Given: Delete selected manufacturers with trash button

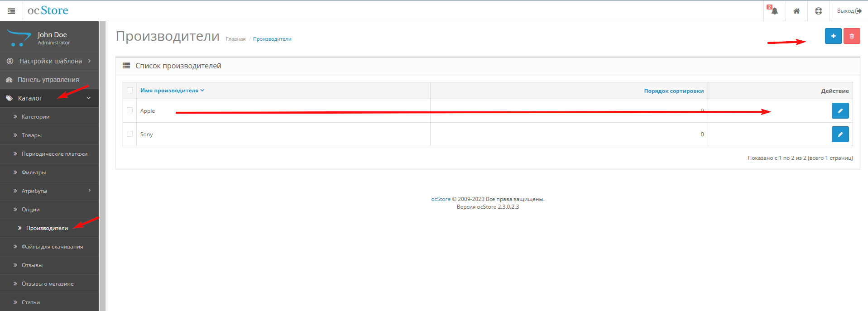Looking at the screenshot, I should (x=852, y=36).
